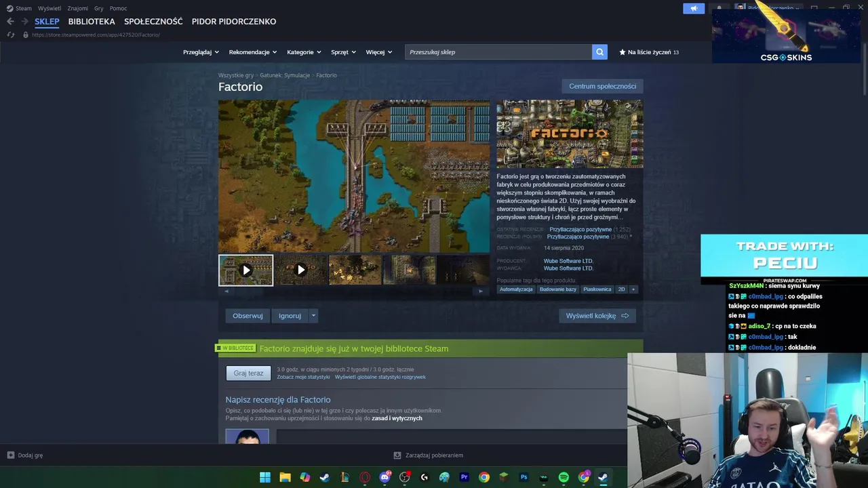
Task: Select the second video thumbnail
Action: (300, 270)
